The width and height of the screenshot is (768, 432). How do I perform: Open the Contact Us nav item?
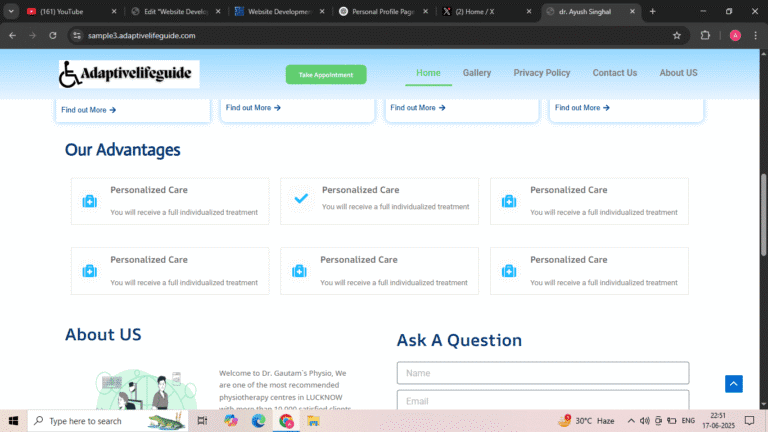tap(614, 73)
